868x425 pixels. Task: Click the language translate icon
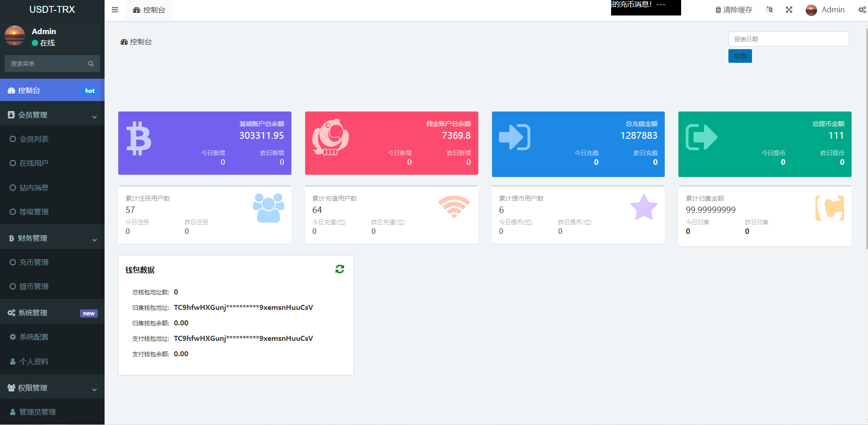point(769,10)
